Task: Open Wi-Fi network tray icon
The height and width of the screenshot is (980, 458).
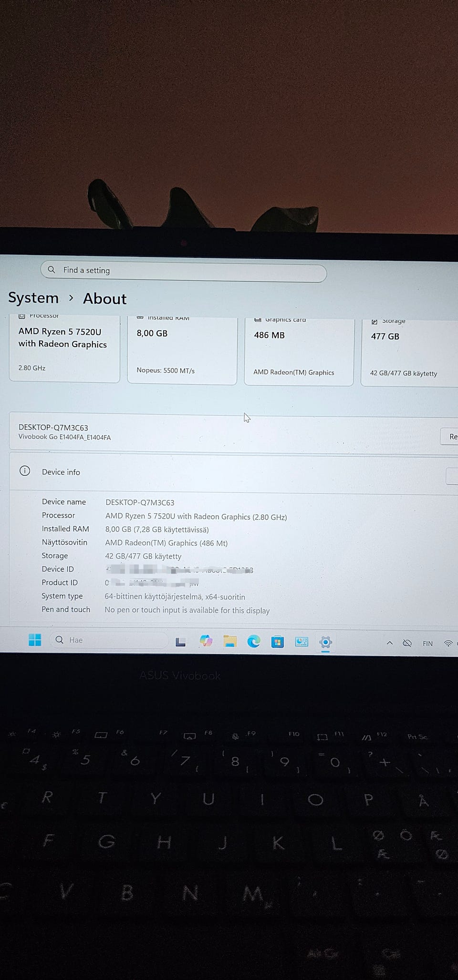Action: tap(448, 643)
